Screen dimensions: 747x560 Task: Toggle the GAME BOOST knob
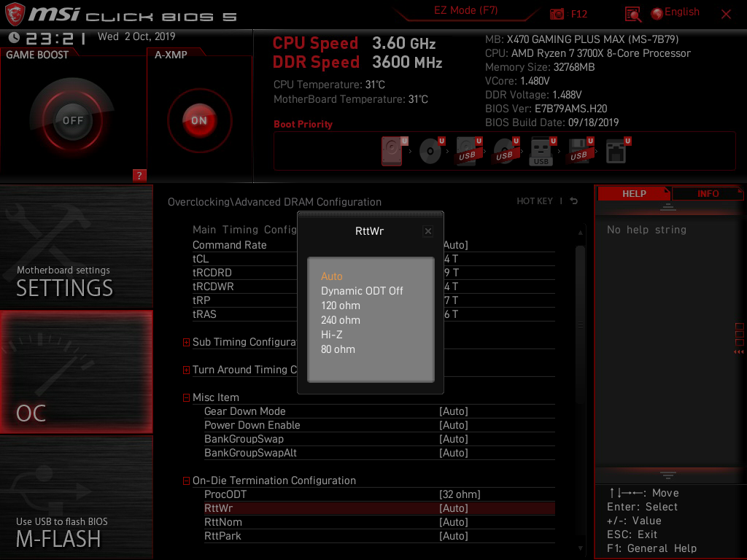72,120
